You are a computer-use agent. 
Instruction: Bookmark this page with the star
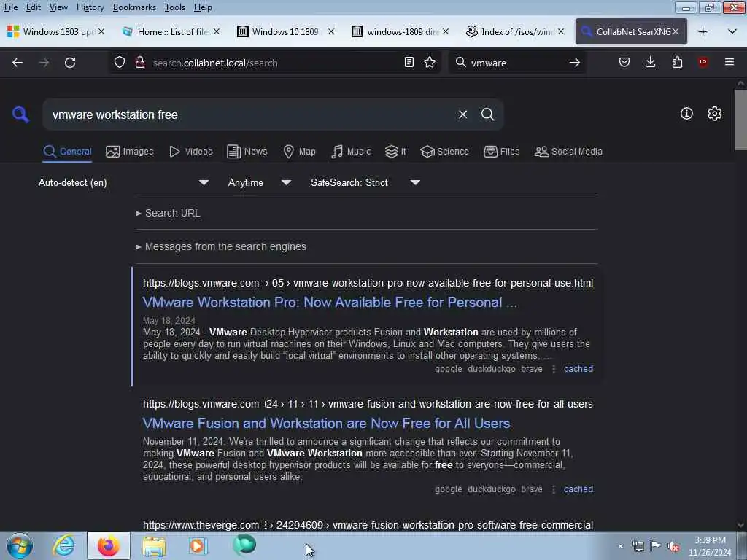point(430,63)
